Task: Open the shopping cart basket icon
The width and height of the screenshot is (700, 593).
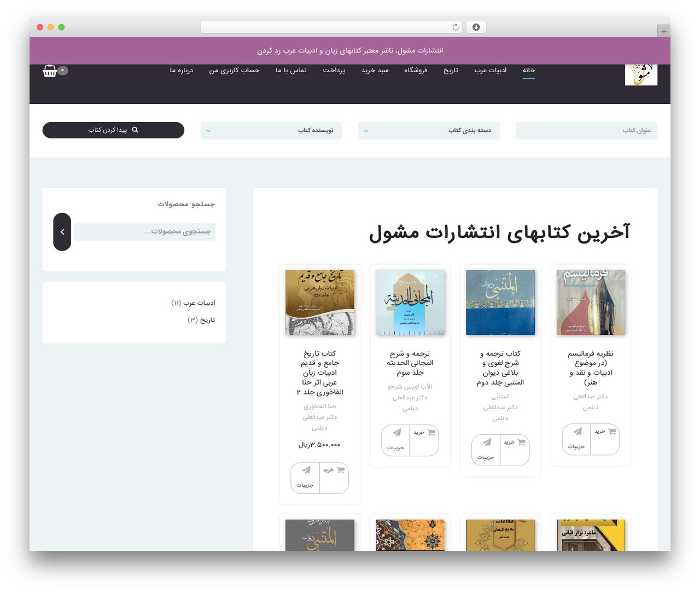Action: (50, 71)
